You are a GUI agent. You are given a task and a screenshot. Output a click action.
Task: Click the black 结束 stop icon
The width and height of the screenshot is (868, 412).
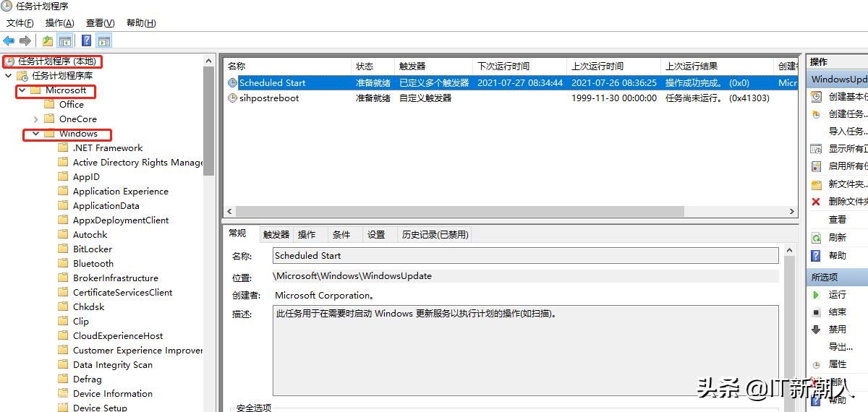pos(816,312)
